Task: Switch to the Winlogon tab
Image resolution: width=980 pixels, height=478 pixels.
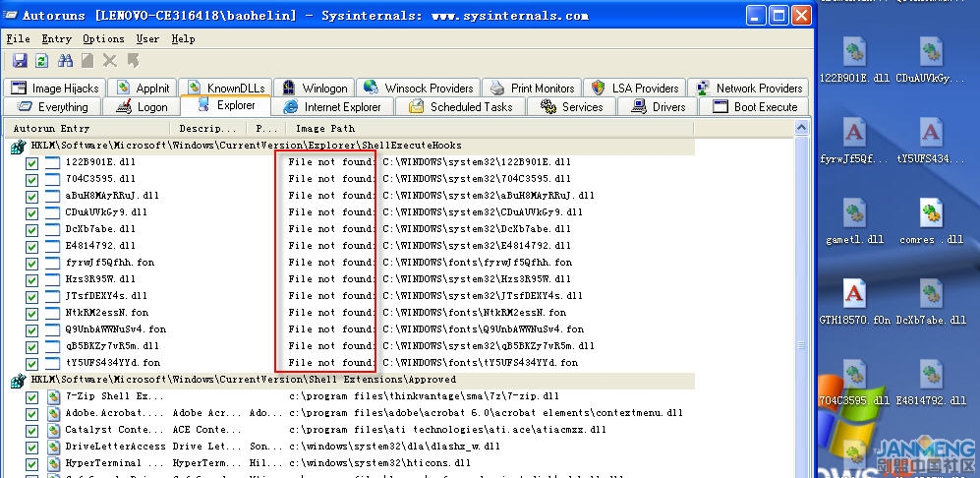Action: point(315,89)
